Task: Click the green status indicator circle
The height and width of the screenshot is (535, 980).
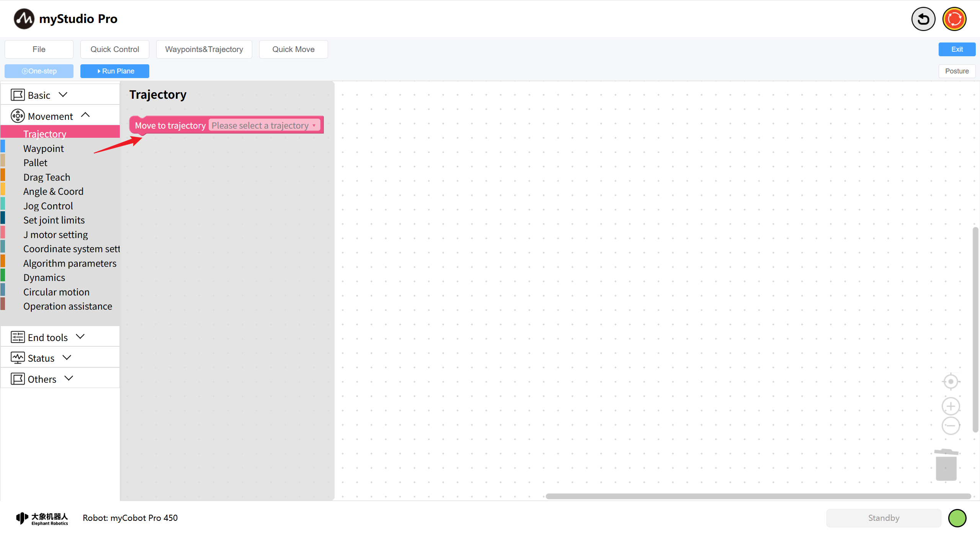Action: pos(957,518)
